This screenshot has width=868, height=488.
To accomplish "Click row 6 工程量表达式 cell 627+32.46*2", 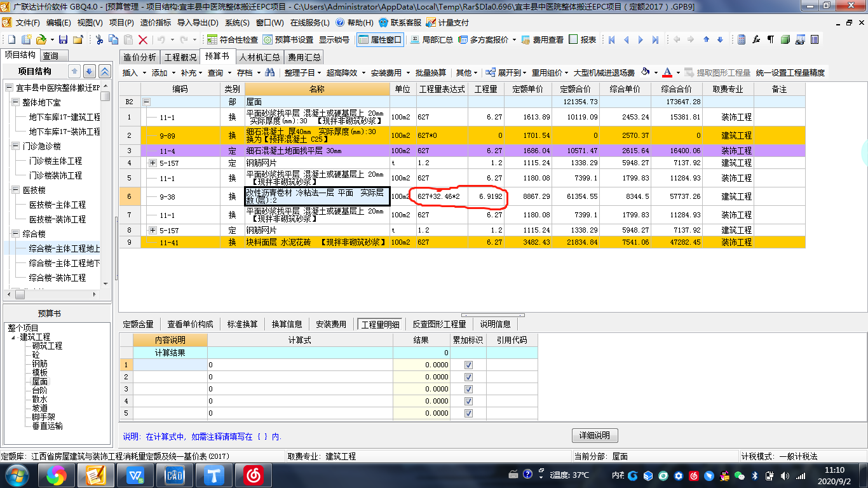I will 442,196.
